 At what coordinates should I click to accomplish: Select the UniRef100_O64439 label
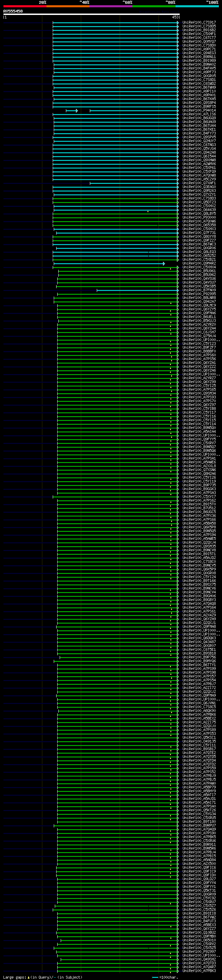tap(199, 210)
